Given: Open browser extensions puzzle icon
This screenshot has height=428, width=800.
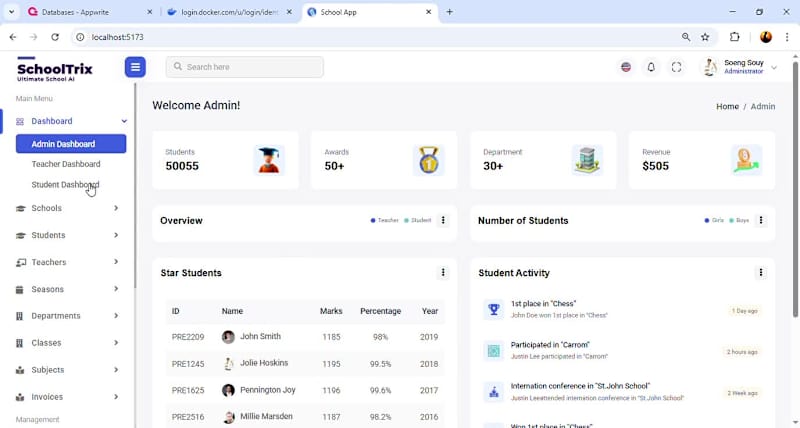Looking at the screenshot, I should click(x=735, y=37).
